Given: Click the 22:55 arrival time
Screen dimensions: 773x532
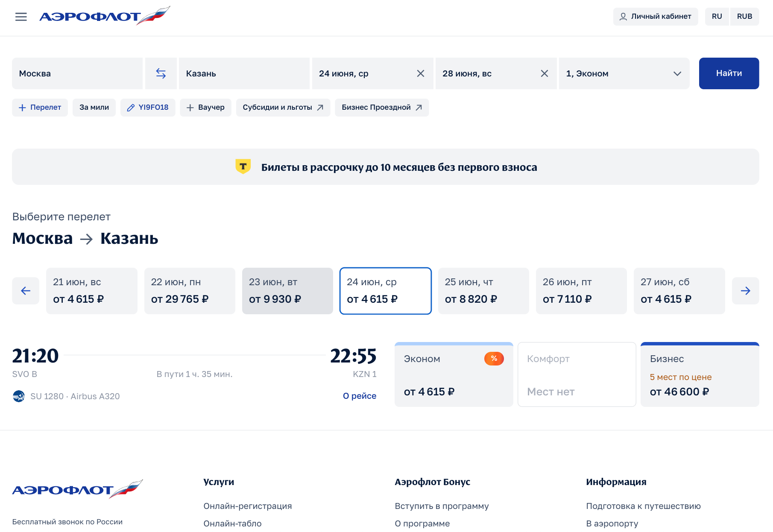Looking at the screenshot, I should [x=354, y=356].
